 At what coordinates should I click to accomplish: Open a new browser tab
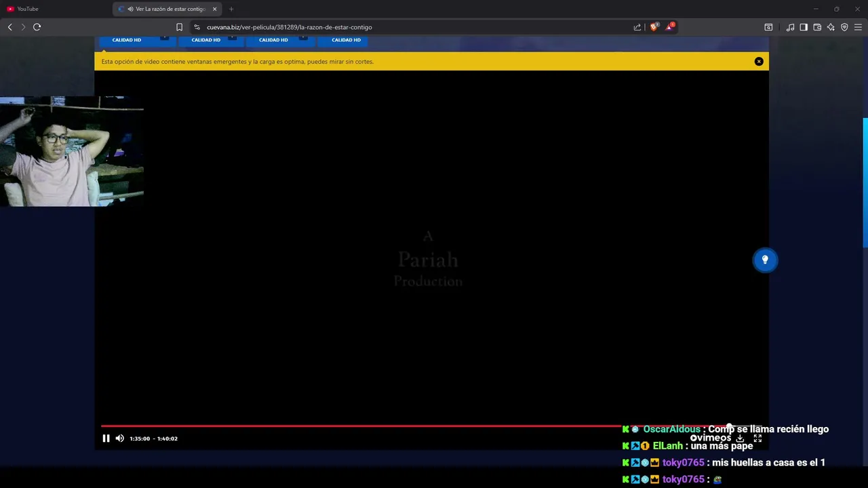231,9
